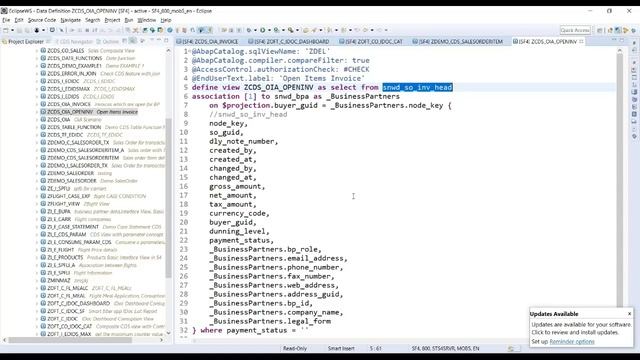Screen dimensions: 640x360
Task: Select ZDEMO_I_SALESORDER_TX in Project Explorer
Action: click(x=78, y=165)
